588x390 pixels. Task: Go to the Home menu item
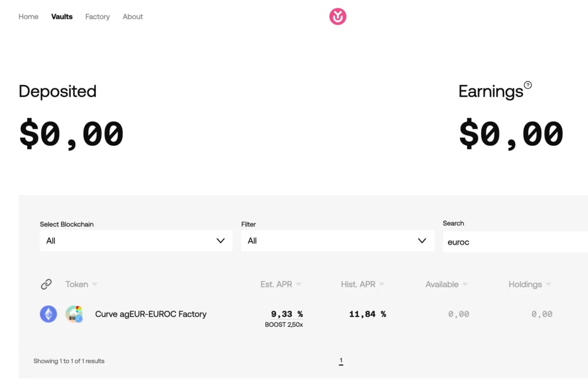pos(29,17)
